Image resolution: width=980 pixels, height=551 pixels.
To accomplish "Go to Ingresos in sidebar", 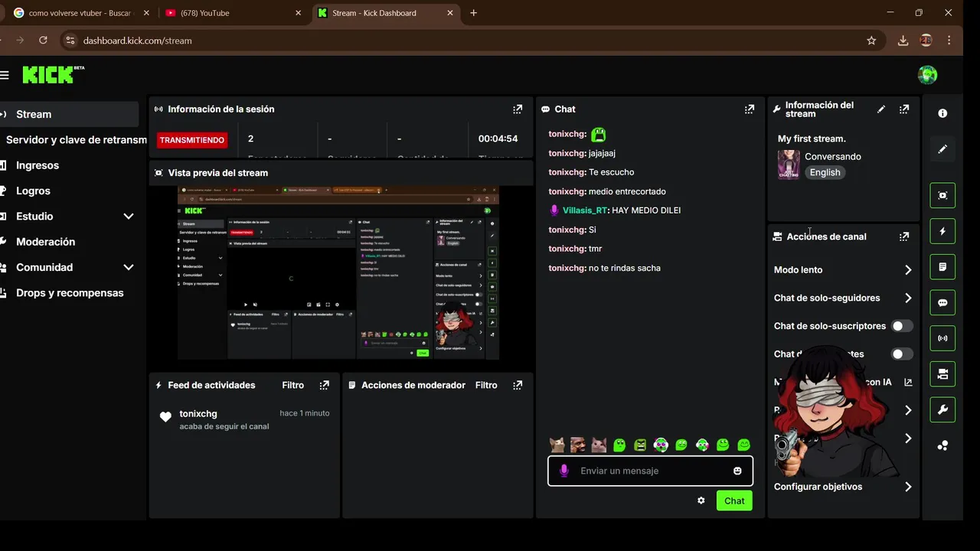I will (38, 165).
